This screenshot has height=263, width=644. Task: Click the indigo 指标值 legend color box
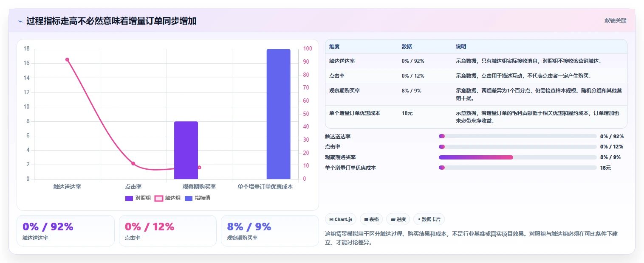click(189, 199)
